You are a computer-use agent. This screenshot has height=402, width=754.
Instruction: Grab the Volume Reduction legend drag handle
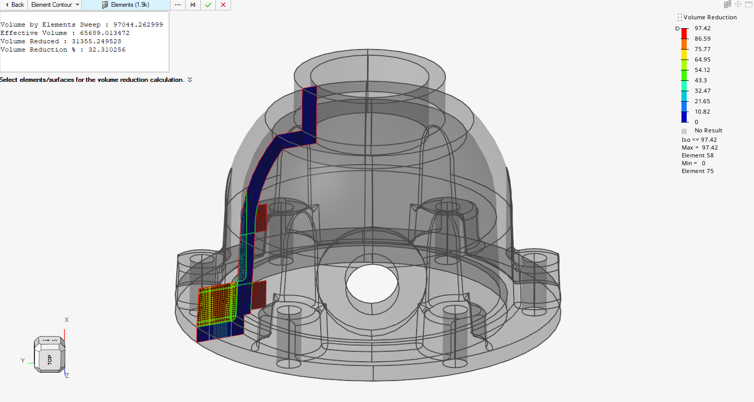pyautogui.click(x=679, y=17)
